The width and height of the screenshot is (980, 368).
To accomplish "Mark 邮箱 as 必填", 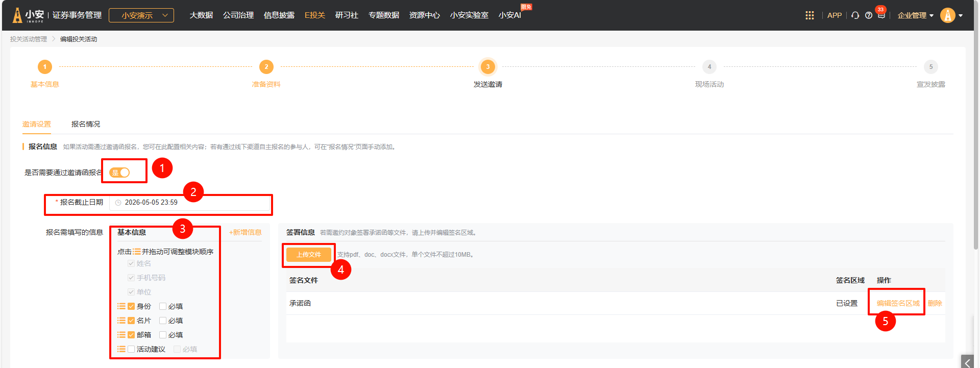I will tap(163, 335).
